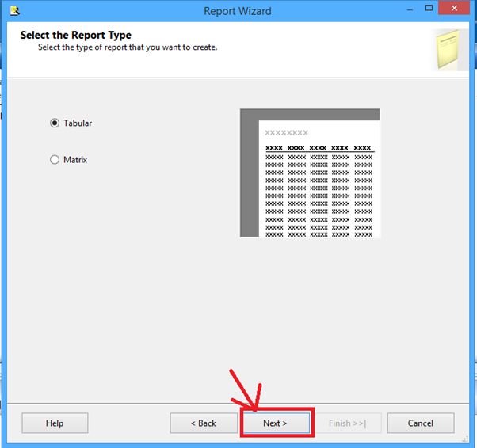Open Help for the wizard
Viewport: 477px width, 448px height.
coord(55,423)
